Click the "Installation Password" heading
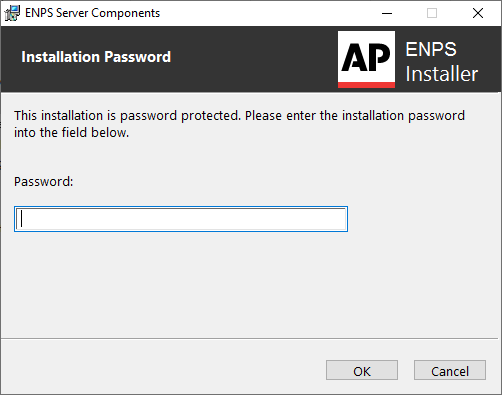Image resolution: width=502 pixels, height=395 pixels. click(x=96, y=57)
